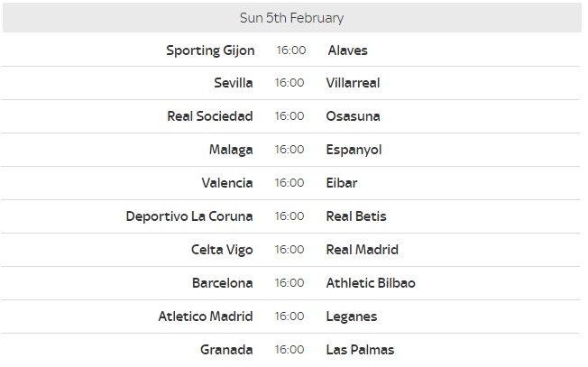This screenshot has height=367, width=588.
Task: Open the Celta Vigo team link
Action: click(x=222, y=250)
